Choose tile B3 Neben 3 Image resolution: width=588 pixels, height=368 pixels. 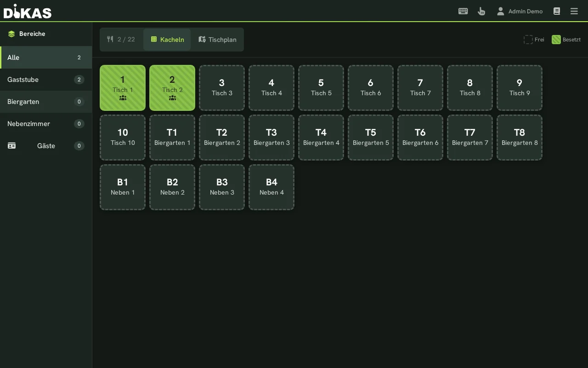222,187
